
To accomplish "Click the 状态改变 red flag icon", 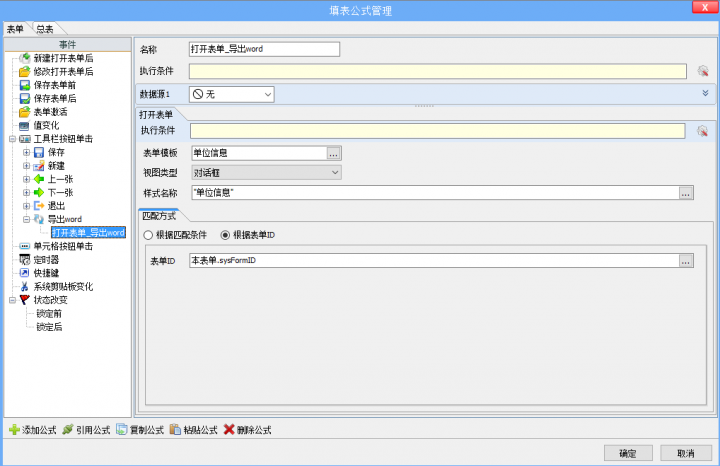I will click(24, 300).
